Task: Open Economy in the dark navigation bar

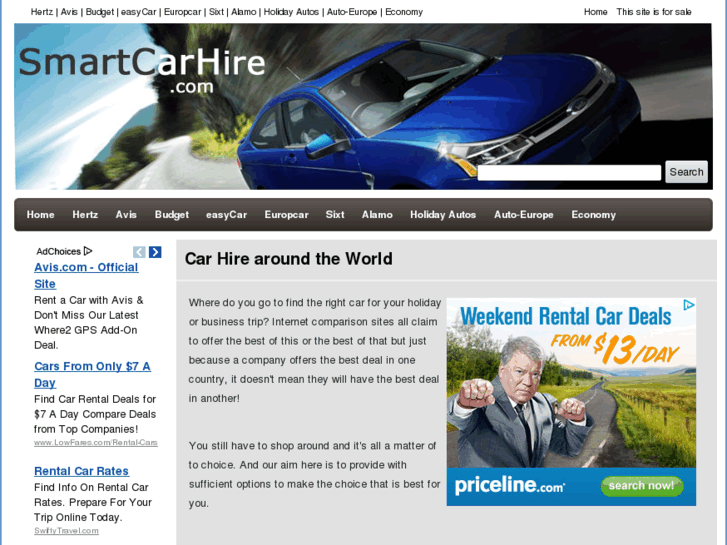Action: tap(593, 215)
